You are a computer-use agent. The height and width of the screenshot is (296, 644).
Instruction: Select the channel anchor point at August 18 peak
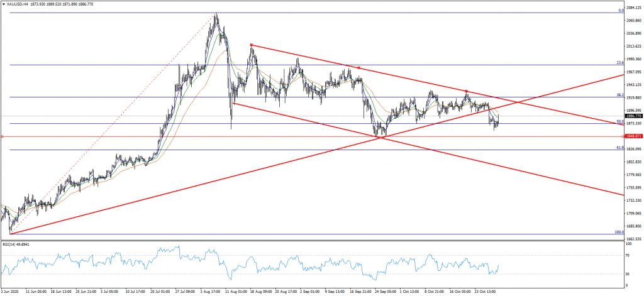(x=251, y=45)
